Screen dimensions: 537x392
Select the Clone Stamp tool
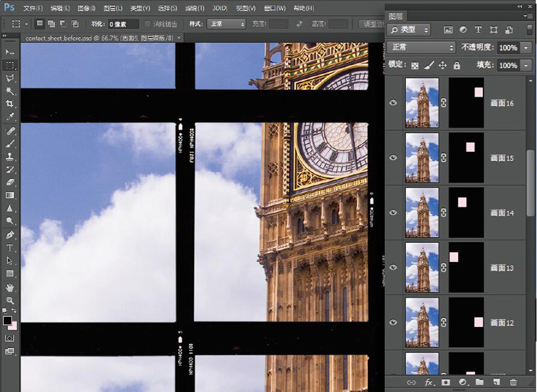click(x=10, y=157)
